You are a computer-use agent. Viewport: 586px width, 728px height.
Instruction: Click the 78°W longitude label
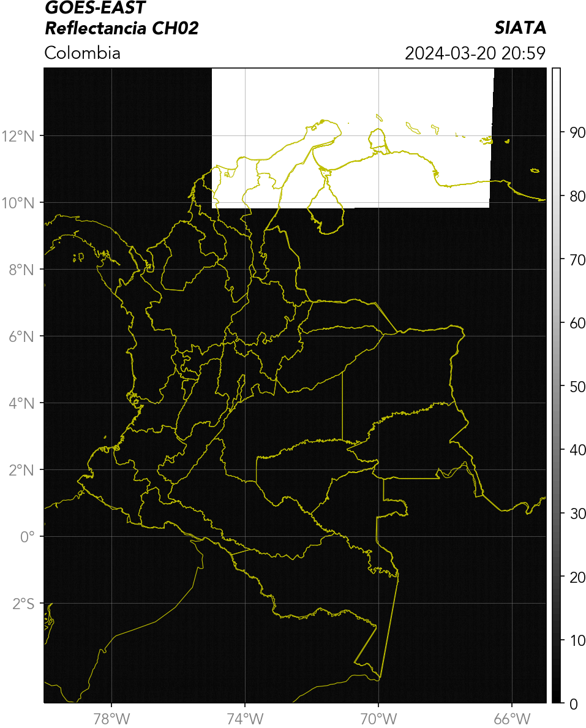point(112,719)
